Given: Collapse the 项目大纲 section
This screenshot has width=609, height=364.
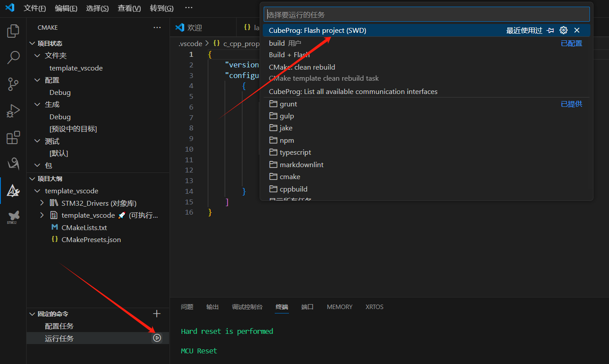Looking at the screenshot, I should [x=32, y=179].
